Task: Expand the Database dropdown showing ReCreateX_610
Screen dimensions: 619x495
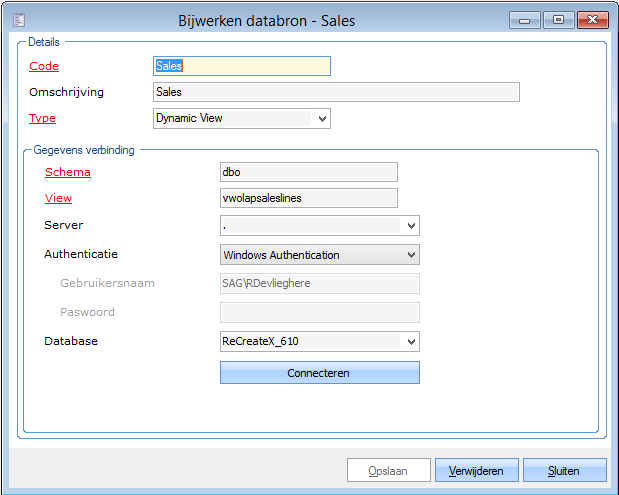Action: pos(410,342)
